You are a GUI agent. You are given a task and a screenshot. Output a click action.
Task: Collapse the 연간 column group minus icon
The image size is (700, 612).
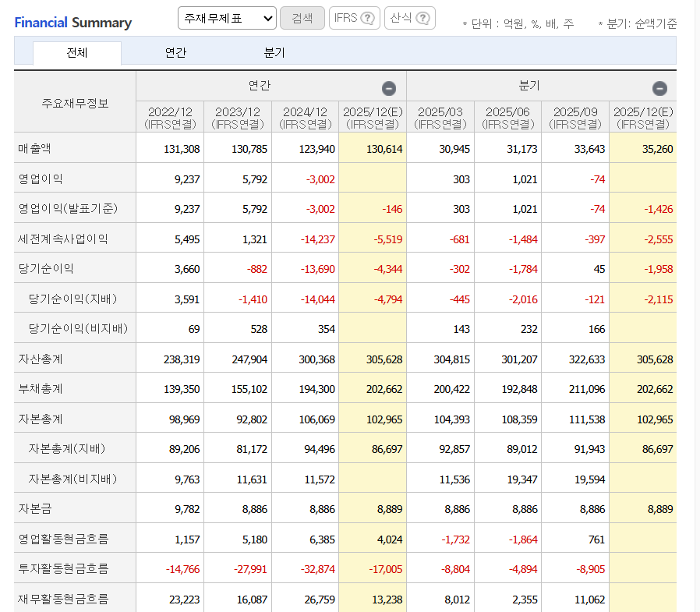click(389, 88)
